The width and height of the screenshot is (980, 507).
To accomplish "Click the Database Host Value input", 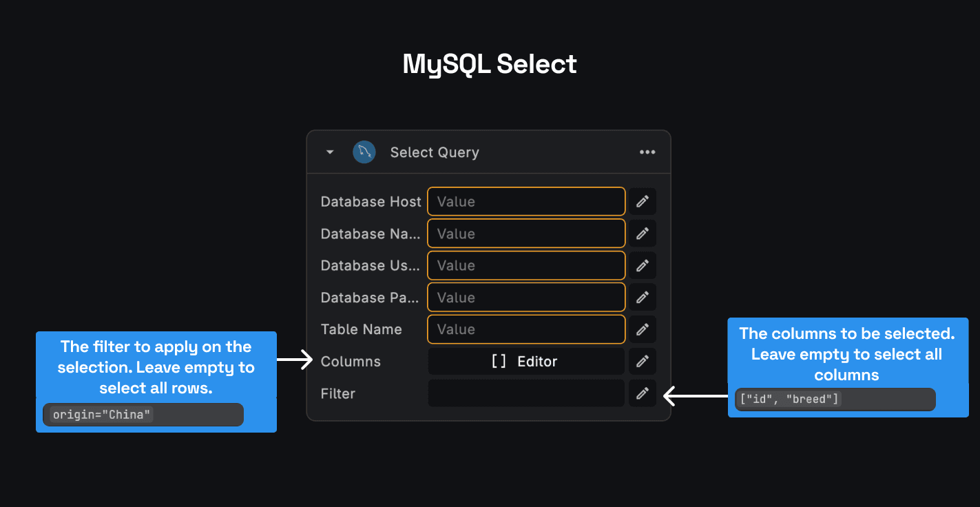I will (526, 201).
